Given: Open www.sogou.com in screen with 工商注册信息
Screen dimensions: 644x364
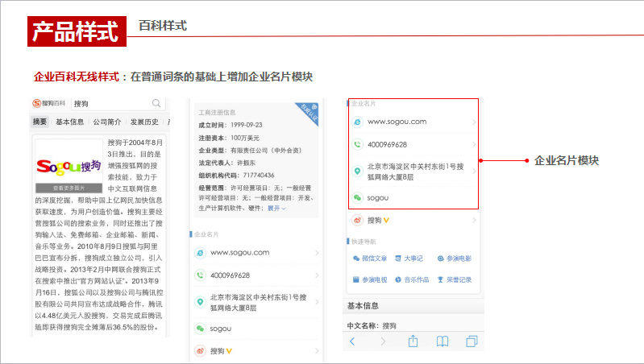Looking at the screenshot, I should tap(240, 253).
